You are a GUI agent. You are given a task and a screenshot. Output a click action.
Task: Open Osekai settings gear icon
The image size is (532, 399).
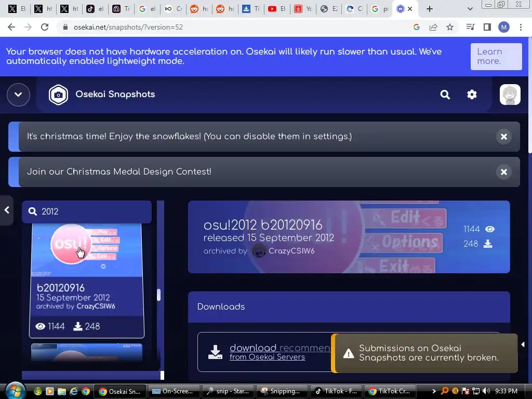[x=472, y=95]
